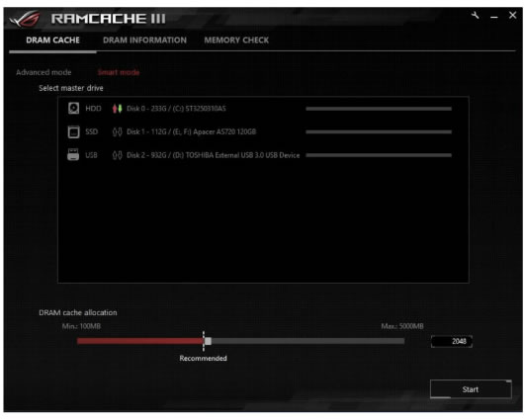
Task: Click the ROG logo in title bar
Action: [26, 19]
